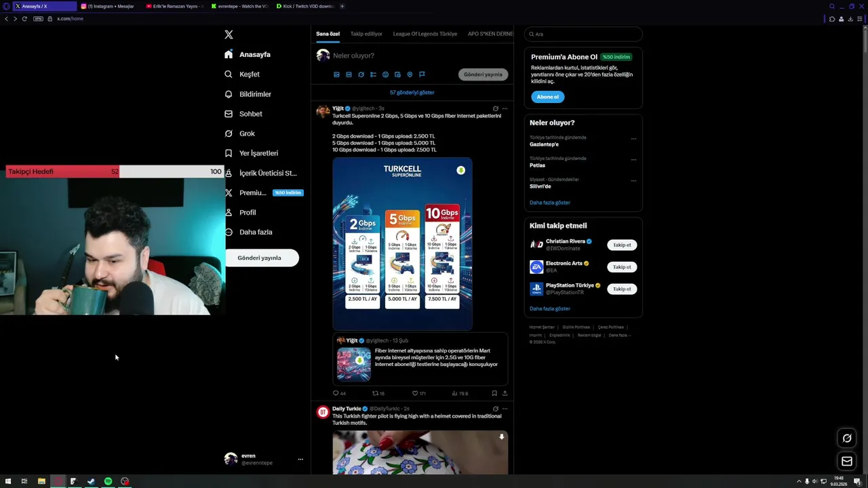Image resolution: width=868 pixels, height=488 pixels.
Task: Add a GIF in the composer
Action: click(349, 75)
